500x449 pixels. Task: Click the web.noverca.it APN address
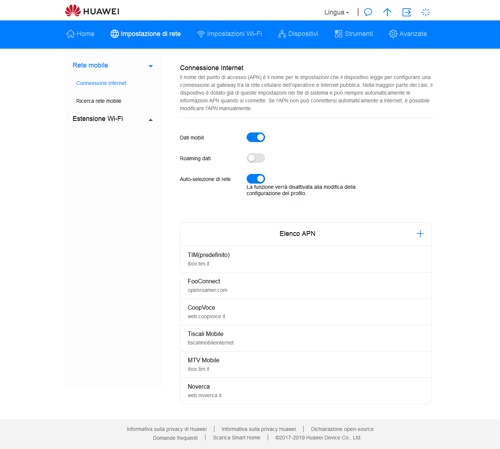click(204, 395)
